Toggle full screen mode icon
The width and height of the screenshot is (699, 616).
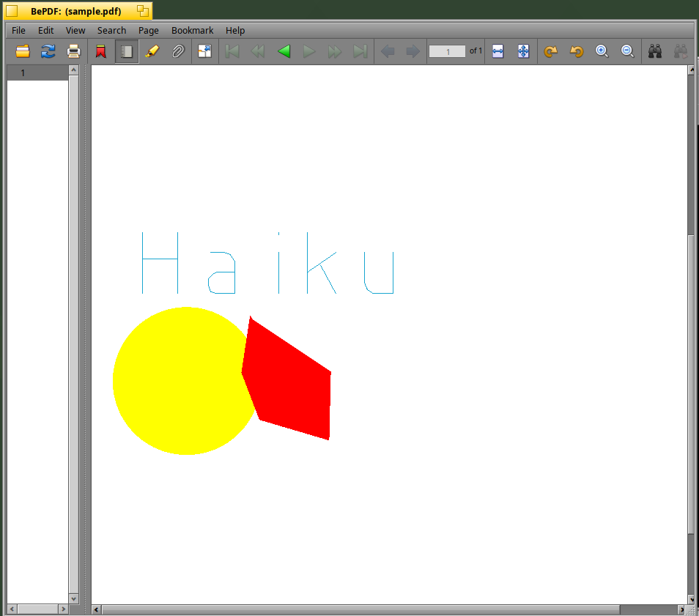click(x=204, y=51)
